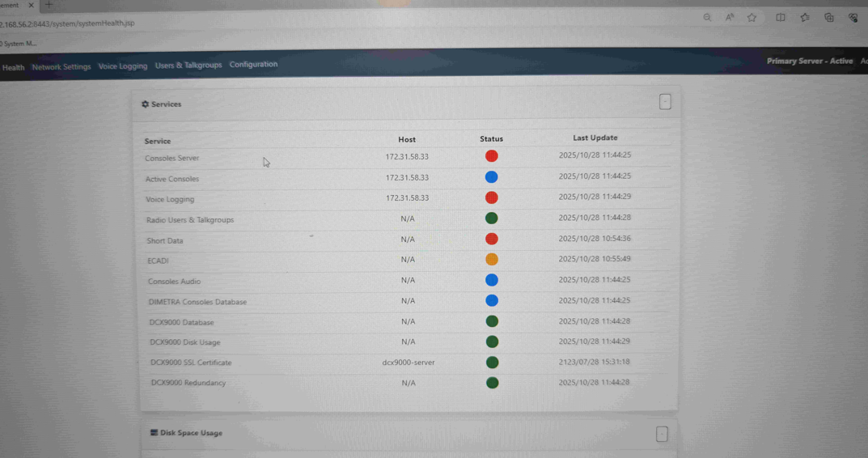Click Radio Users & Talkgroups green status dot
This screenshot has height=458, width=868.
point(491,218)
